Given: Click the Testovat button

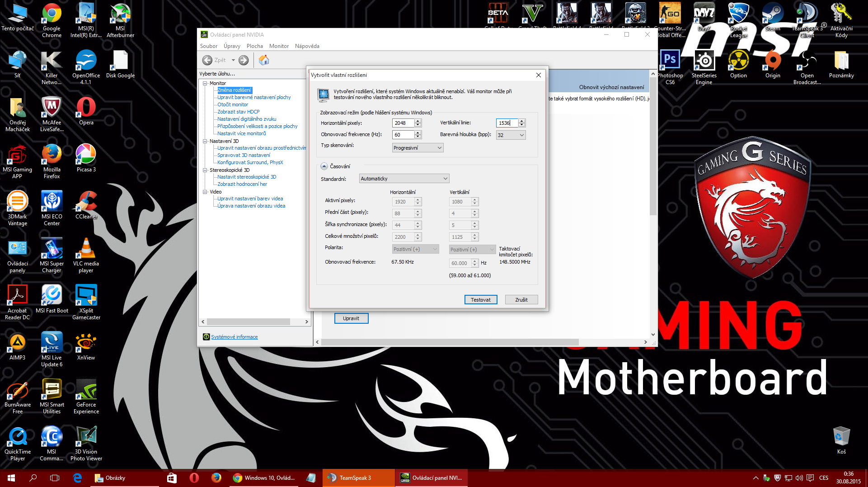Looking at the screenshot, I should coord(480,300).
